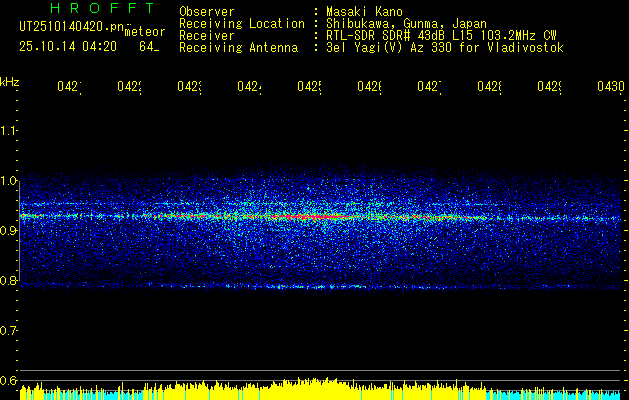Image resolution: width=629 pixels, height=400 pixels.
Task: Click antenna text 3el Yagi(V) Az 330
Action: (x=390, y=48)
